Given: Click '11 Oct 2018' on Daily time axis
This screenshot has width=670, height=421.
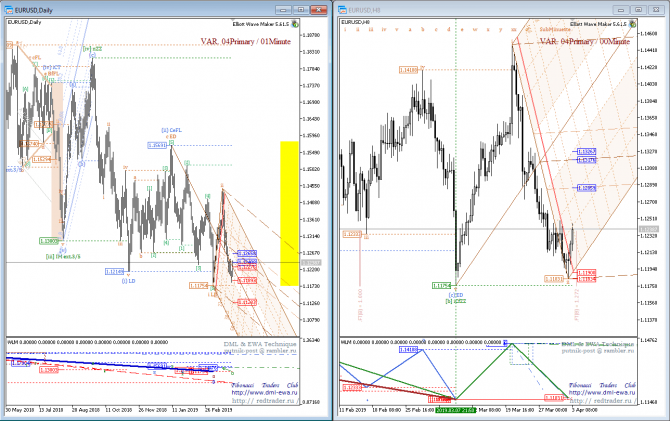Looking at the screenshot, I should click(119, 410).
